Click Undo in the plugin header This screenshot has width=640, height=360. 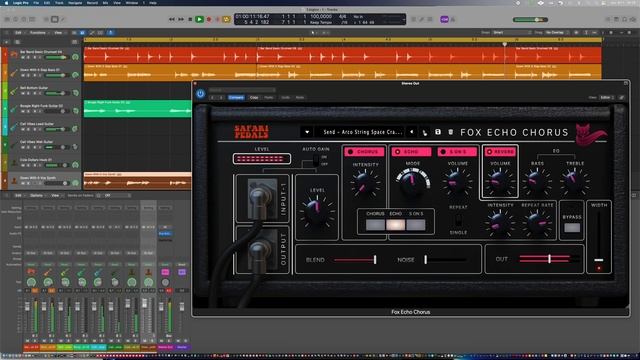pos(285,98)
